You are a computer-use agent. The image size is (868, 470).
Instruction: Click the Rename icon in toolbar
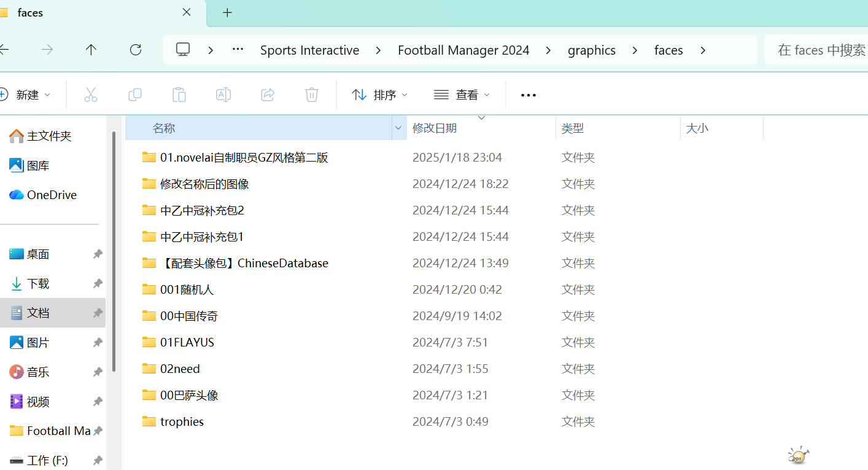223,95
